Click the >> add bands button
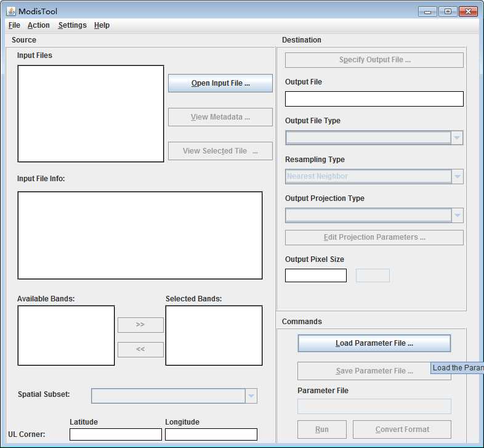The height and width of the screenshot is (448, 484). [140, 325]
